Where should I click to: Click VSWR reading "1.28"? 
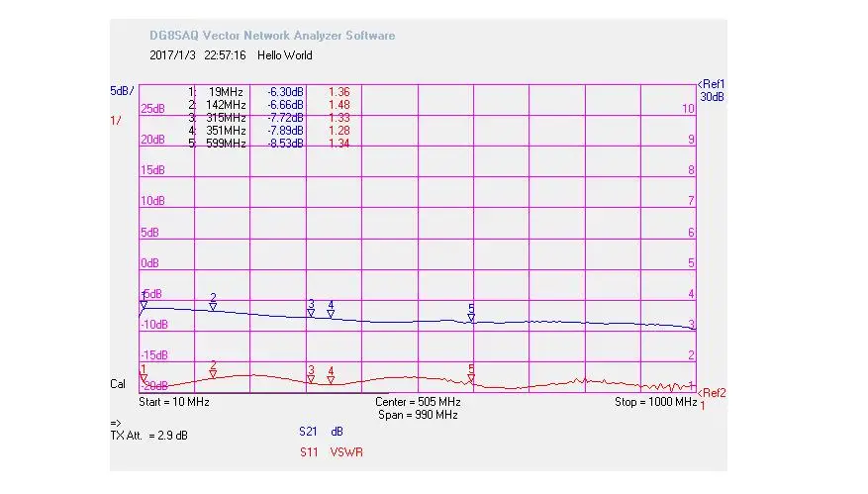point(339,130)
